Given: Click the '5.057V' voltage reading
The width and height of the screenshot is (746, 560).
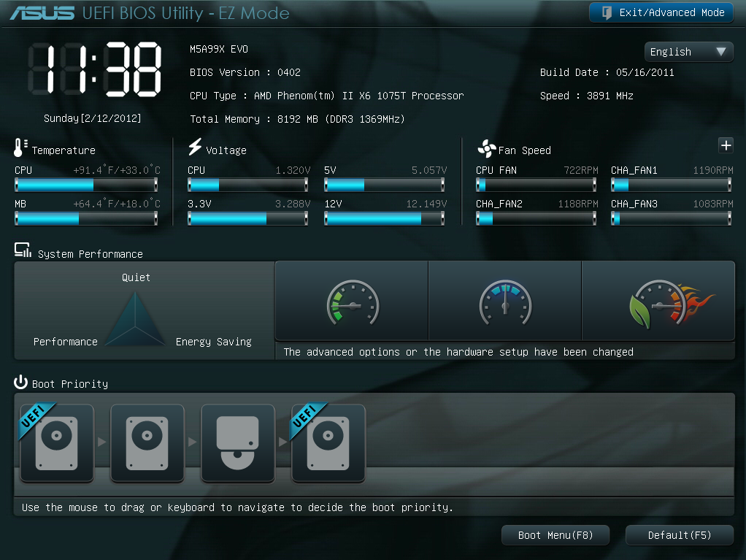Looking at the screenshot, I should (429, 170).
